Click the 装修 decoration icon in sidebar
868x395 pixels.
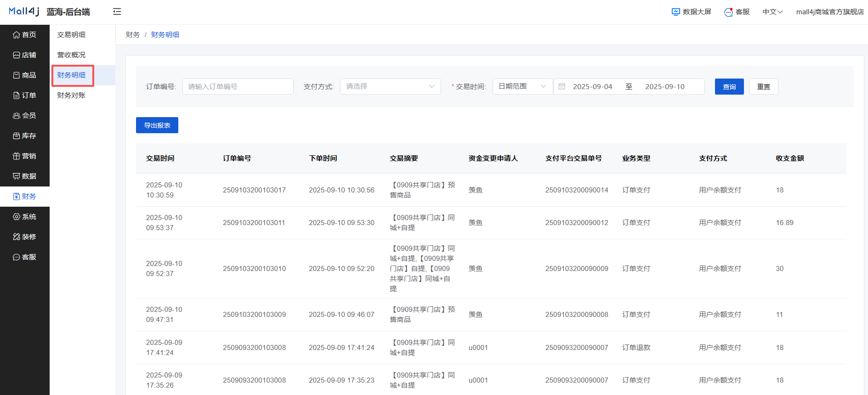coord(17,237)
